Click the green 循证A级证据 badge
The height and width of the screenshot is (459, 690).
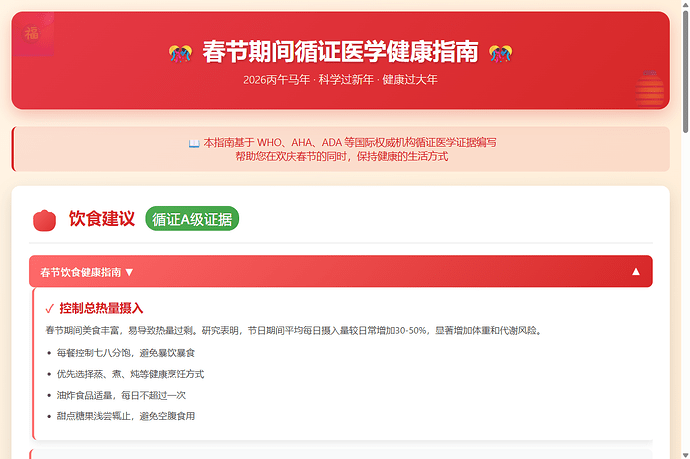(193, 218)
